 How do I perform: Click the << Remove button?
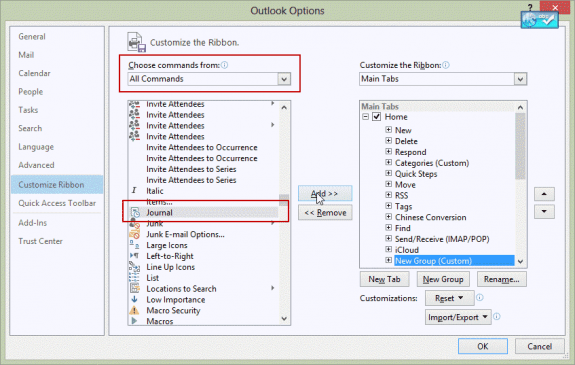(325, 212)
